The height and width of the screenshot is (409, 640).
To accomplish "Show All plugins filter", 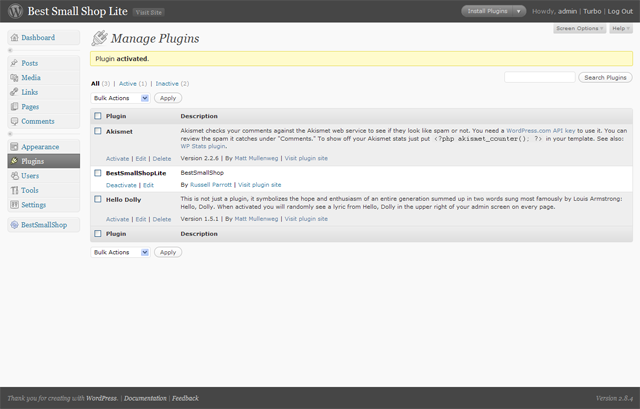I will click(x=95, y=83).
